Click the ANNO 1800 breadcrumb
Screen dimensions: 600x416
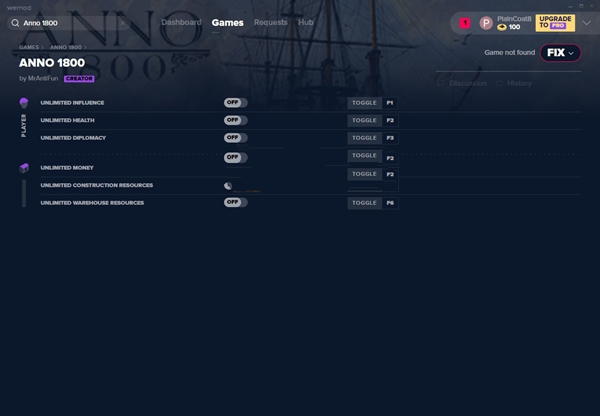point(66,47)
